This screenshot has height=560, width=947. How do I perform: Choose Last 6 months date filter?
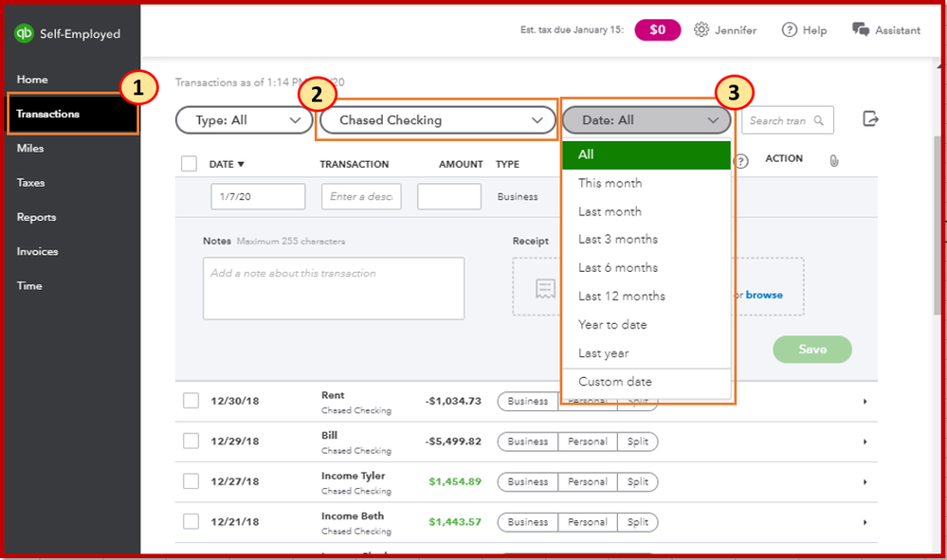[647, 267]
